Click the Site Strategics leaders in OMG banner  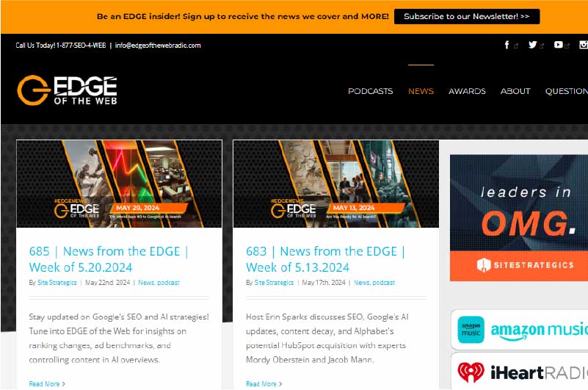(519, 217)
